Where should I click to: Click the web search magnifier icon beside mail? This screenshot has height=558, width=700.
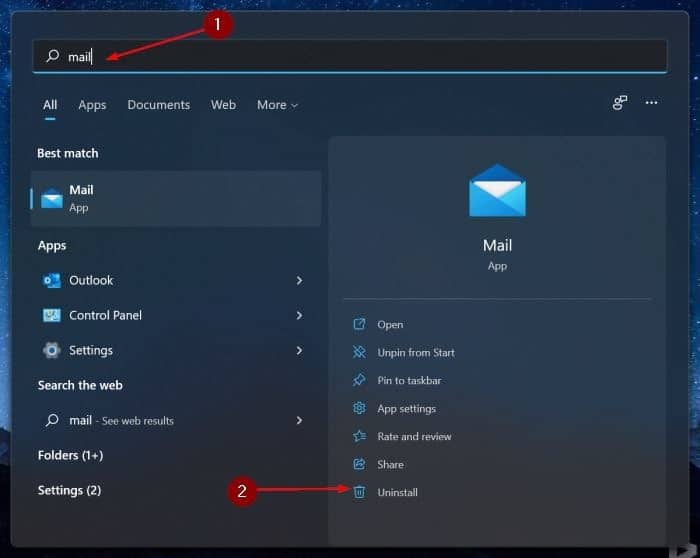52,420
